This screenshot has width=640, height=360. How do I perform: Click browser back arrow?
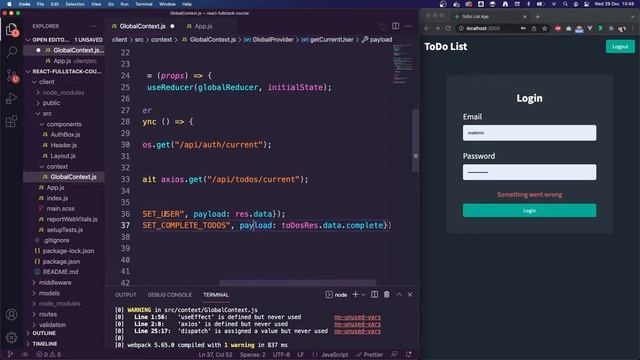coord(427,29)
